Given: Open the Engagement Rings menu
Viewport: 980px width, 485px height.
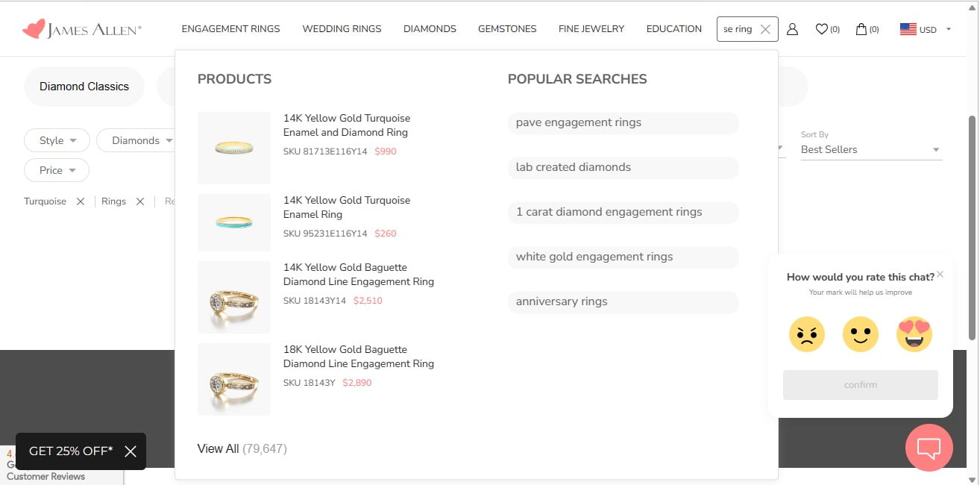Looking at the screenshot, I should 230,28.
